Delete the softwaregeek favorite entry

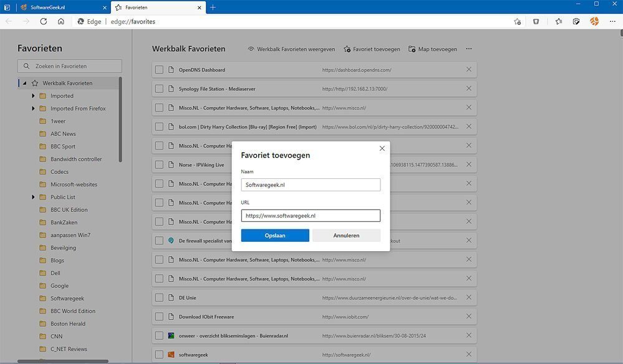point(469,355)
